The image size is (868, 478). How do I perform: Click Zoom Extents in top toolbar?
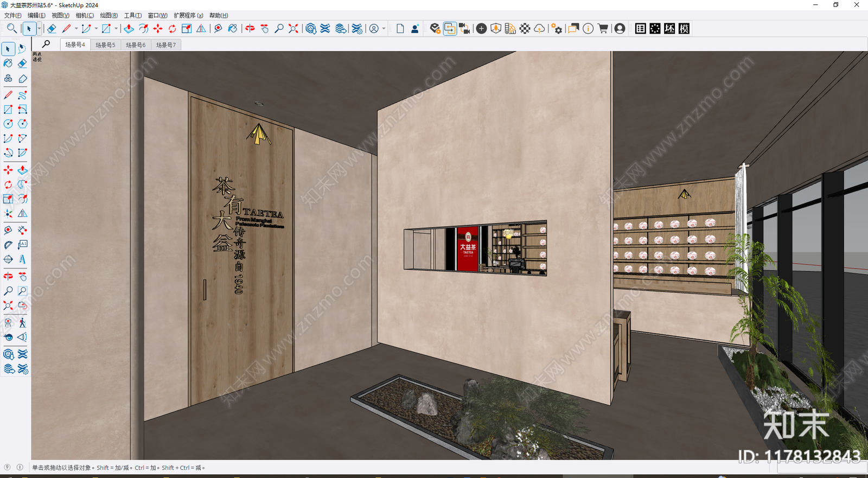coord(293,29)
